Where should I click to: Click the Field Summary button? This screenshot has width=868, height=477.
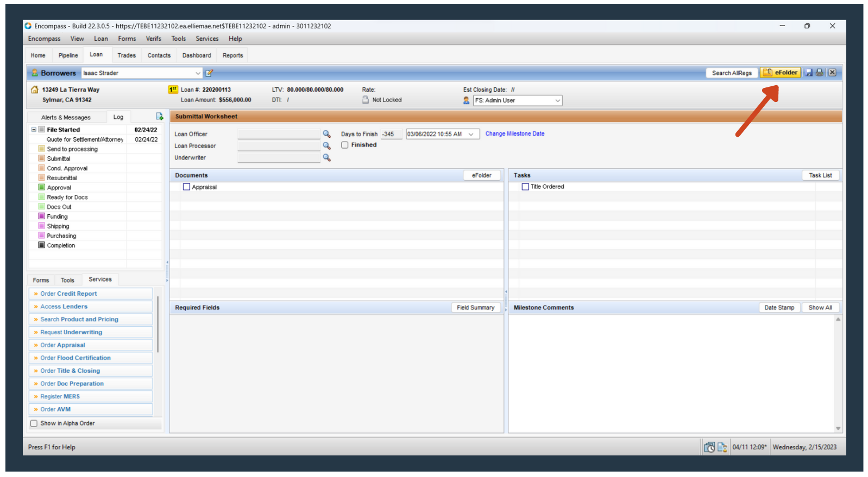(476, 308)
